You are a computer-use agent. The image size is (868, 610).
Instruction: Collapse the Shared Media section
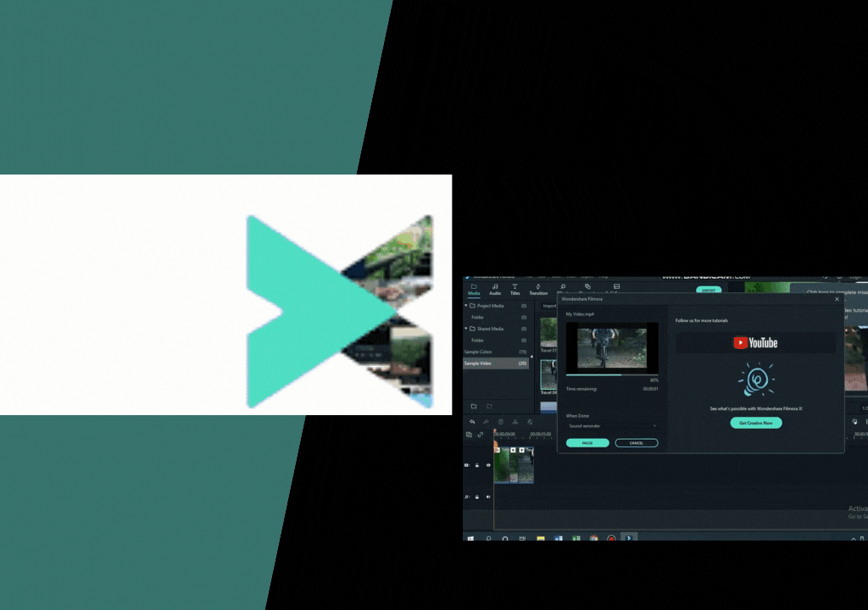(x=465, y=329)
